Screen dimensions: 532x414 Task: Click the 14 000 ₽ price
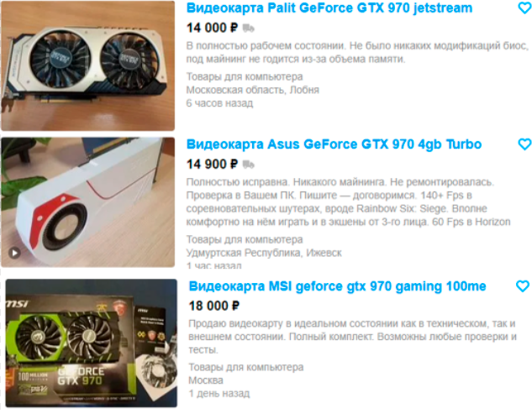[213, 28]
